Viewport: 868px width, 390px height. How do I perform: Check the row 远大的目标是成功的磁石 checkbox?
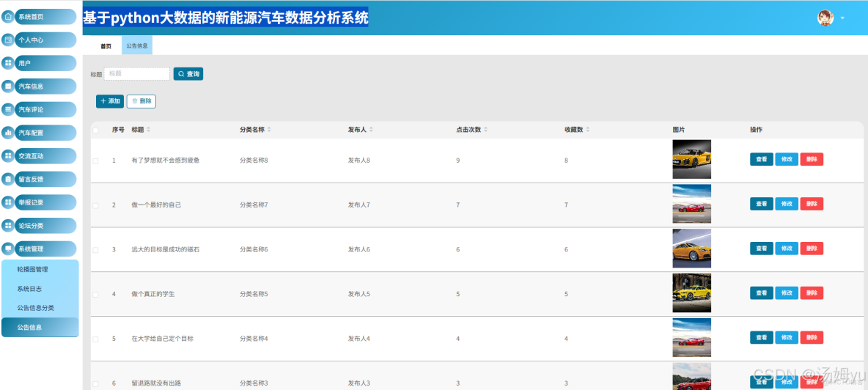(95, 250)
